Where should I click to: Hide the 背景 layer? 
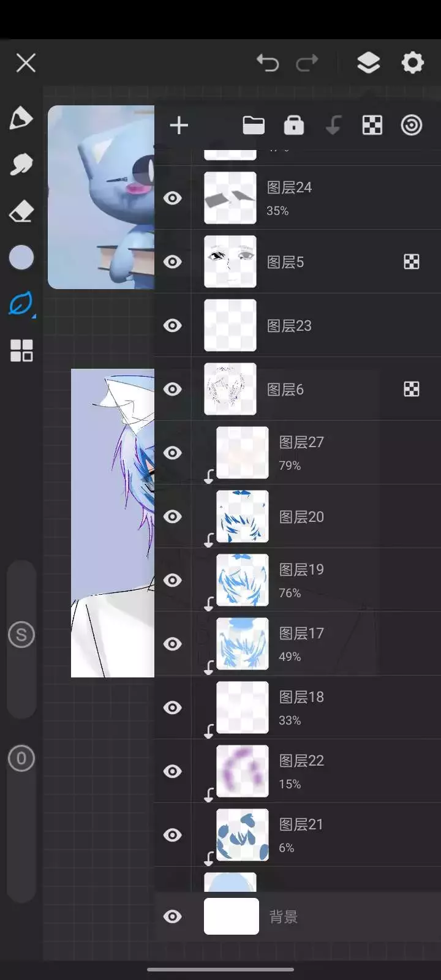173,916
